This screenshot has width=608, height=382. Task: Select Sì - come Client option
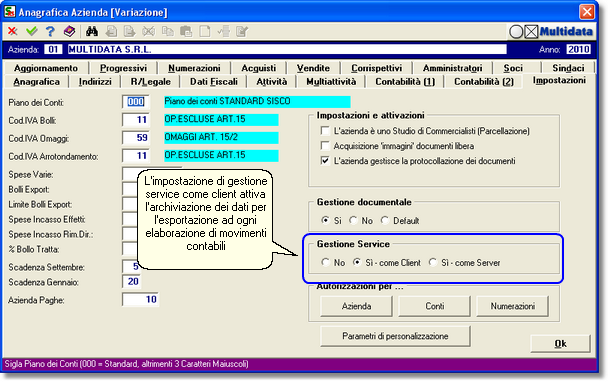click(x=357, y=262)
